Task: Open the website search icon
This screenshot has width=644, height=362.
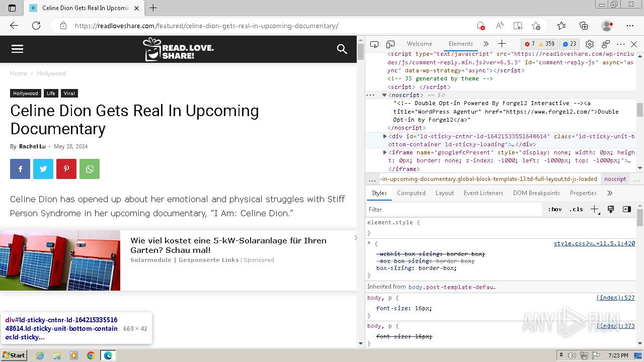Action: tap(342, 49)
